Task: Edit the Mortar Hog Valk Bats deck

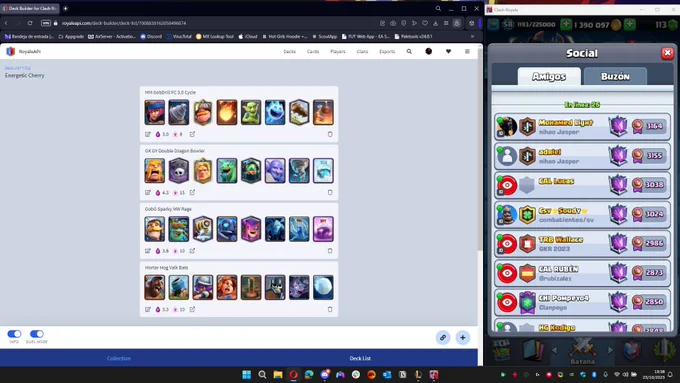Action: coord(148,309)
